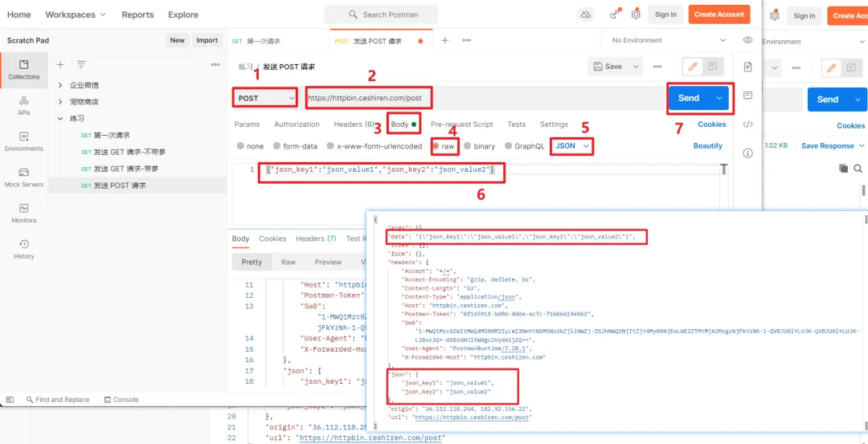
Task: Switch to the request Settings tab
Action: [554, 124]
